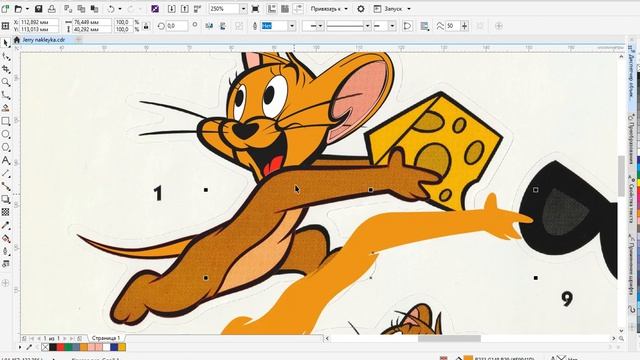Select the Страница 1 page tab
The image size is (640, 360).
pos(106,338)
